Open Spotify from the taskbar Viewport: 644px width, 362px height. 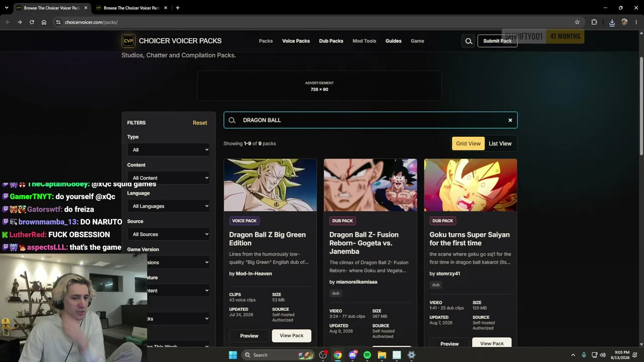367,355
